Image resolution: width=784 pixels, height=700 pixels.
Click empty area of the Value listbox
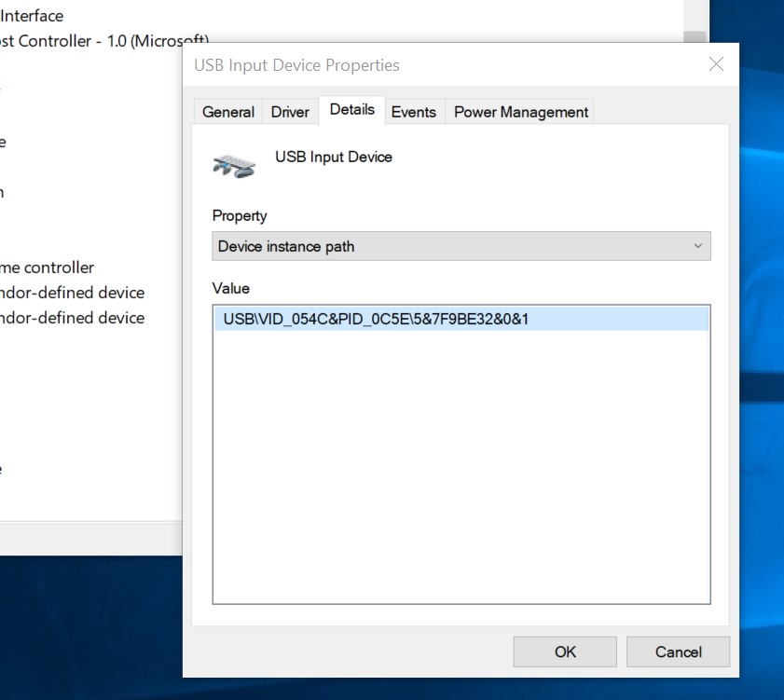coord(461,465)
